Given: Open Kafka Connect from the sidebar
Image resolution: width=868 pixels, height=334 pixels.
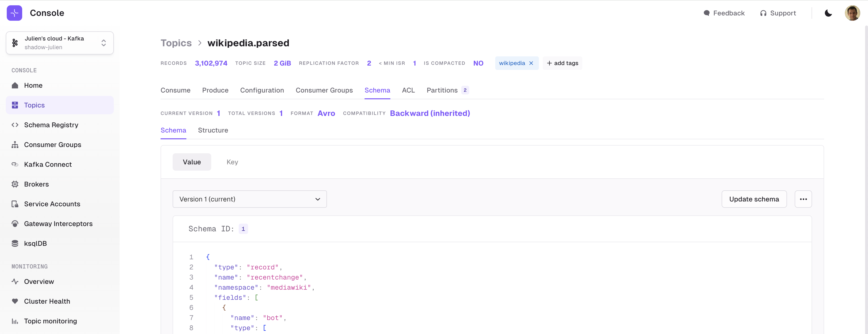Looking at the screenshot, I should pyautogui.click(x=60, y=164).
